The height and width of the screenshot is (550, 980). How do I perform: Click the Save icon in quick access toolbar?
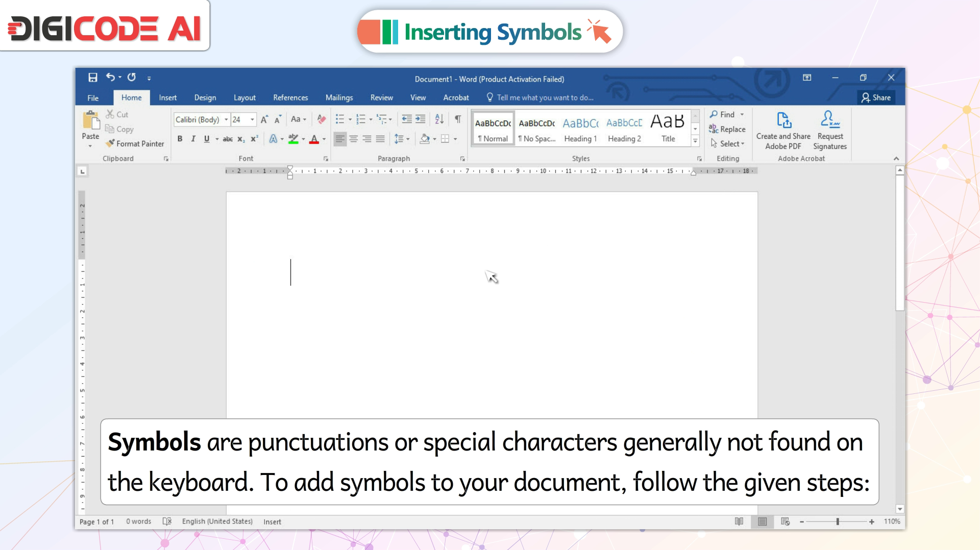point(92,78)
